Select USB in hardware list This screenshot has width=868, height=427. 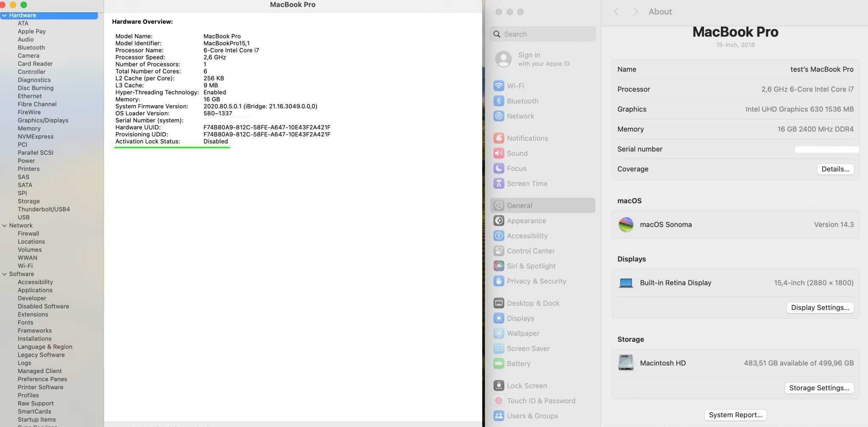[x=24, y=218]
